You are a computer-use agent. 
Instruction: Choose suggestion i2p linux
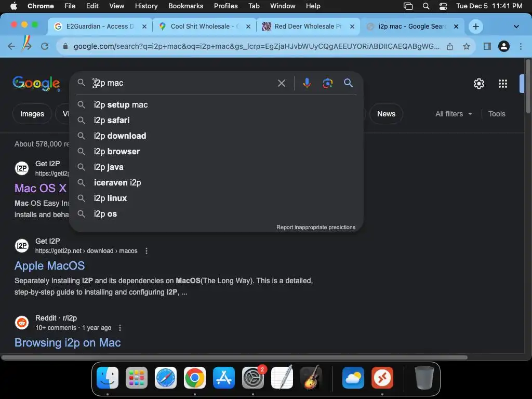pos(217,198)
